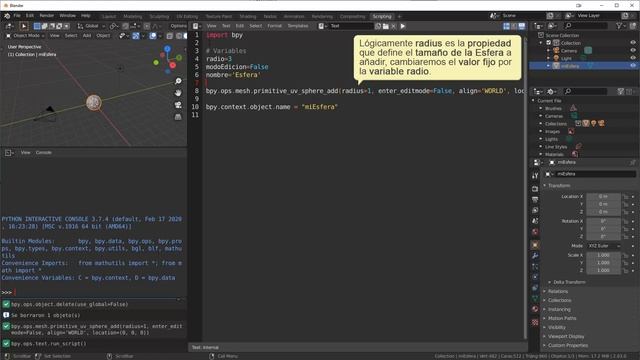Image resolution: width=640 pixels, height=360 pixels.
Task: Toggle word wrap in the text editor header
Action: pos(514,26)
